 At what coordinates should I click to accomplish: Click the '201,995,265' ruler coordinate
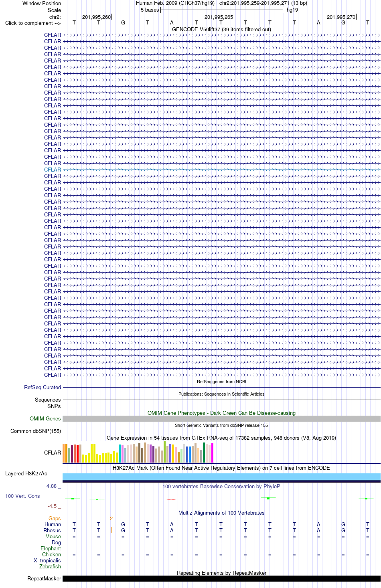coord(219,17)
